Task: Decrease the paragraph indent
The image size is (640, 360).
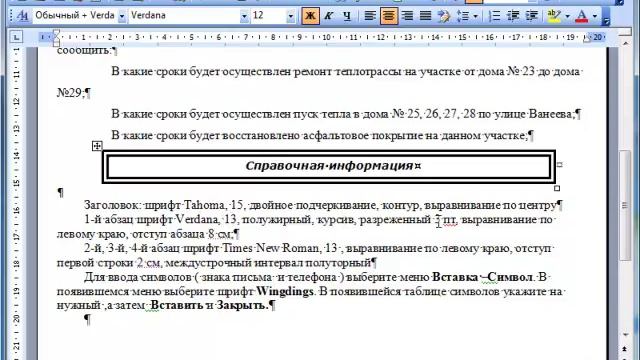Action: (513, 16)
